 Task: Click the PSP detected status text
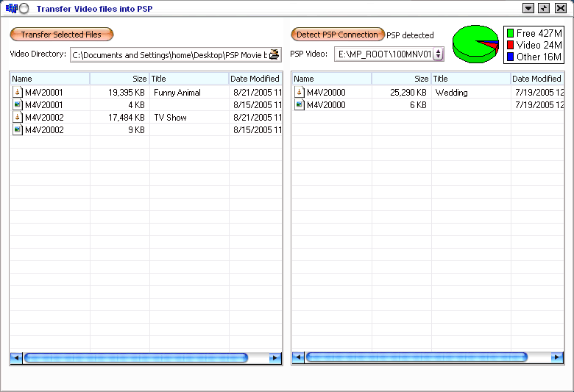click(x=410, y=35)
